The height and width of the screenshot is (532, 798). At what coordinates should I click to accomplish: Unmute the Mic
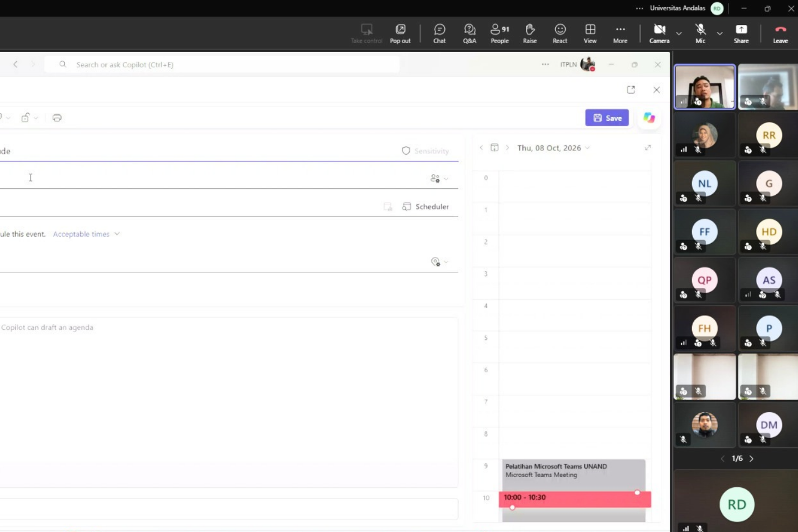click(x=701, y=34)
